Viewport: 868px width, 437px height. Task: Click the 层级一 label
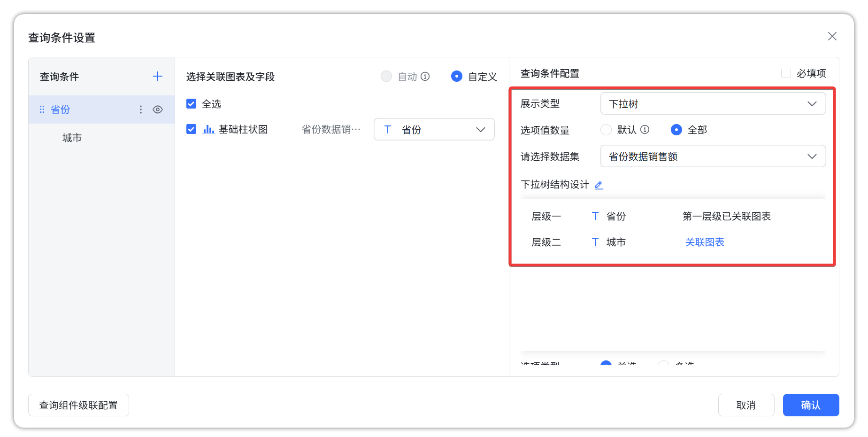point(546,216)
